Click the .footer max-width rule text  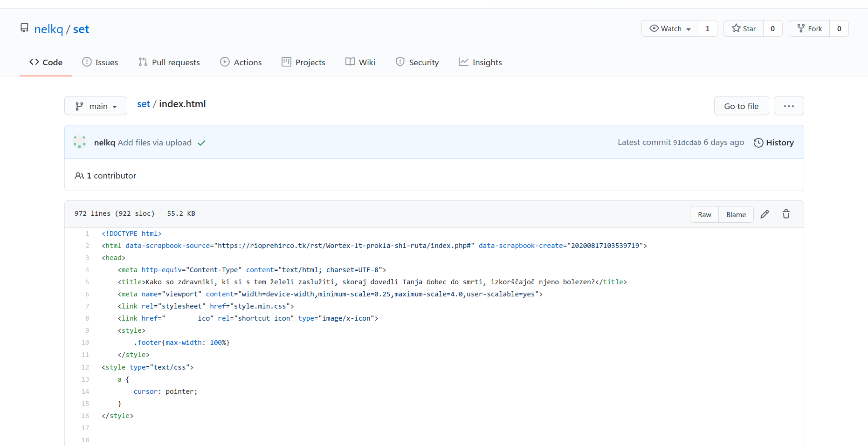tap(182, 343)
